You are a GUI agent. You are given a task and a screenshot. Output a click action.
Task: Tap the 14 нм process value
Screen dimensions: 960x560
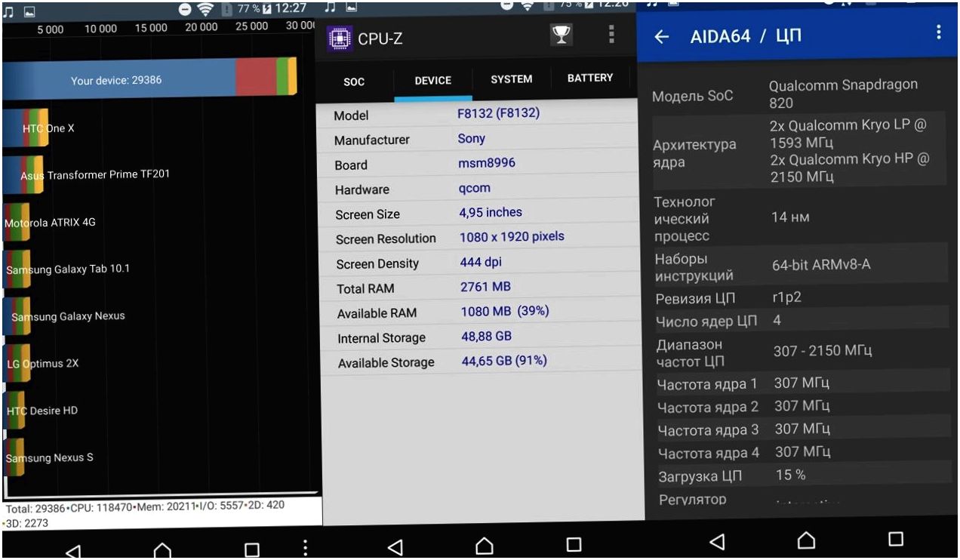(790, 217)
